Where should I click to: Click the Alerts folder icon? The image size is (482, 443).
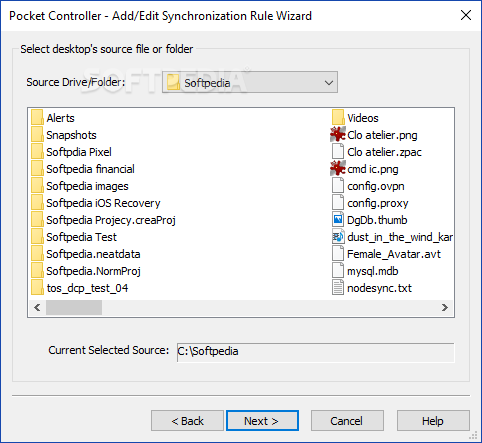coord(37,118)
